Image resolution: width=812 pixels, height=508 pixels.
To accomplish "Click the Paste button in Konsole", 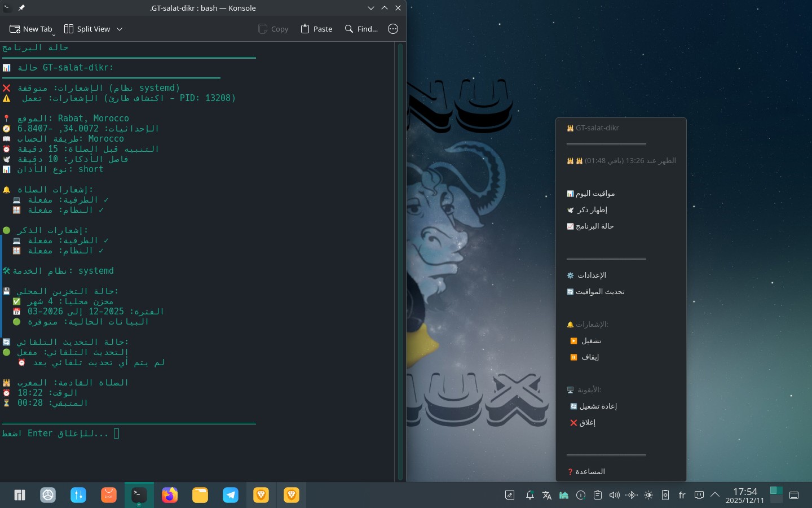I will [x=316, y=29].
